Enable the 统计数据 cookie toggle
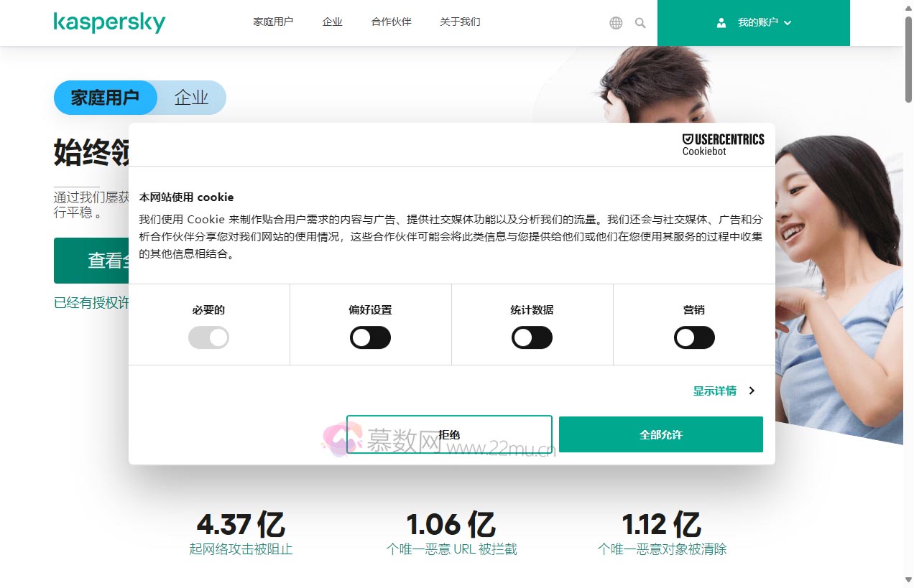Image resolution: width=914 pixels, height=588 pixels. [532, 337]
